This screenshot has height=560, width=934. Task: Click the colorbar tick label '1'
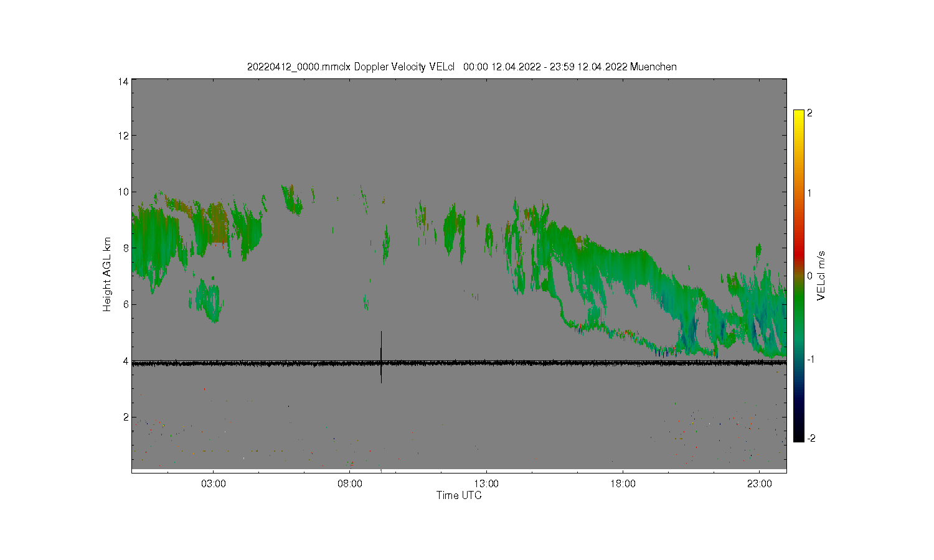click(809, 193)
